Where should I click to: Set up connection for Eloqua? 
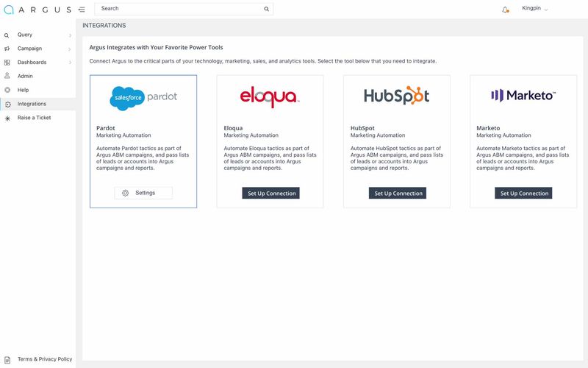coord(270,194)
